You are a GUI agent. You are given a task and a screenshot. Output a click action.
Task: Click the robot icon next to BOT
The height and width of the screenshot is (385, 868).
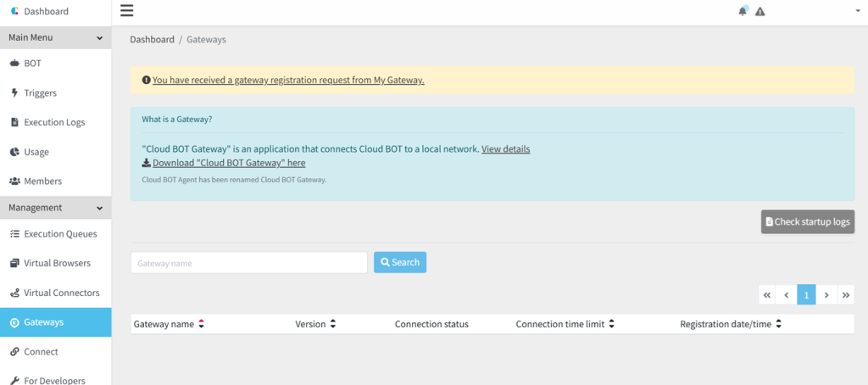coord(15,64)
